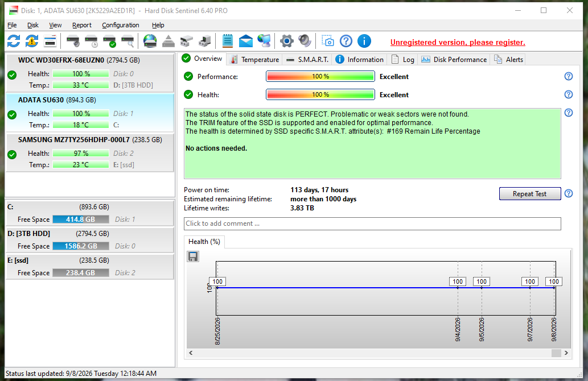Open the Disk menu
This screenshot has height=381, width=588.
point(33,25)
